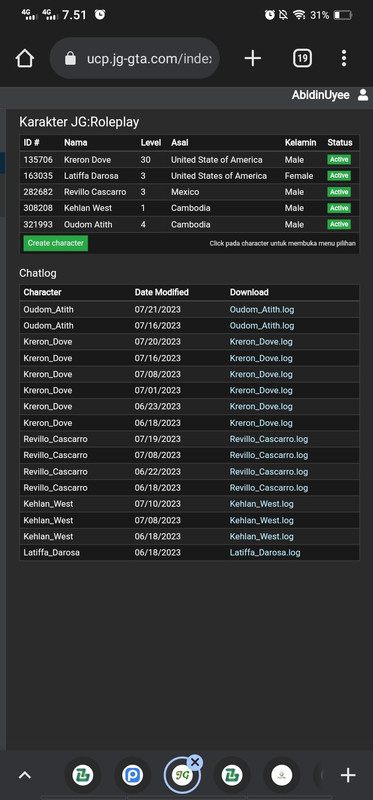Tap the alarm clock icon beside 7.51
This screenshot has width=373, height=800.
(100, 15)
